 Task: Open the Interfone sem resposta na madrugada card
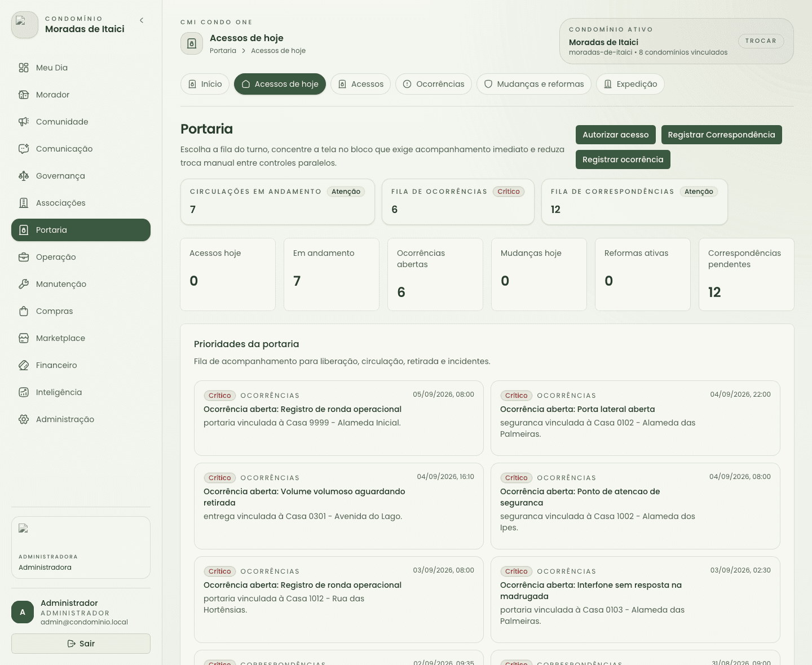[636, 600]
